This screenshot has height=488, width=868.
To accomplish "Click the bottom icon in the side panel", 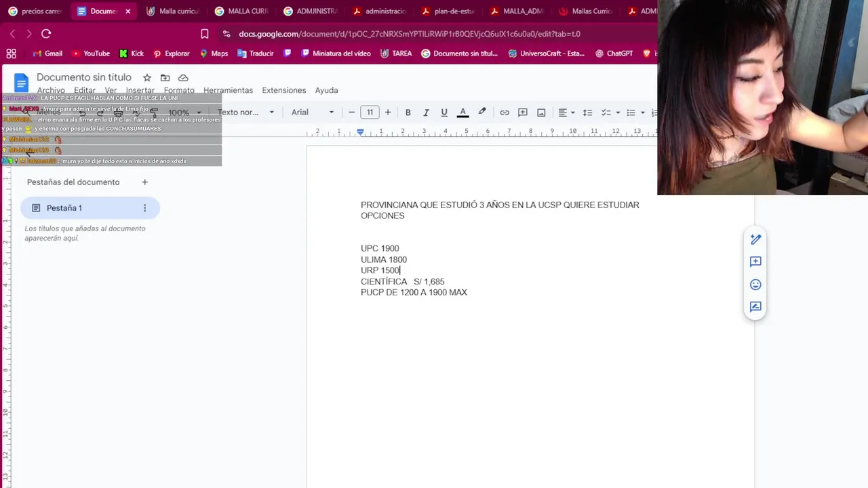I will [755, 307].
